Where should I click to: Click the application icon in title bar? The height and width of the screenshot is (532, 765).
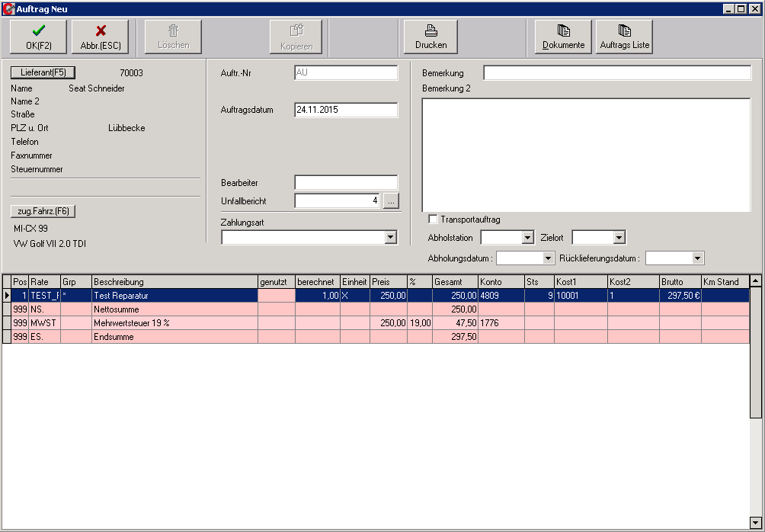pyautogui.click(x=8, y=8)
